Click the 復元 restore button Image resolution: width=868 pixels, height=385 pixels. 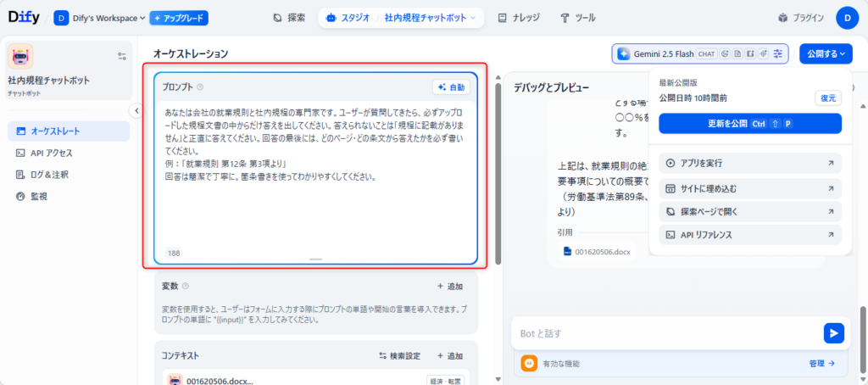pyautogui.click(x=827, y=98)
